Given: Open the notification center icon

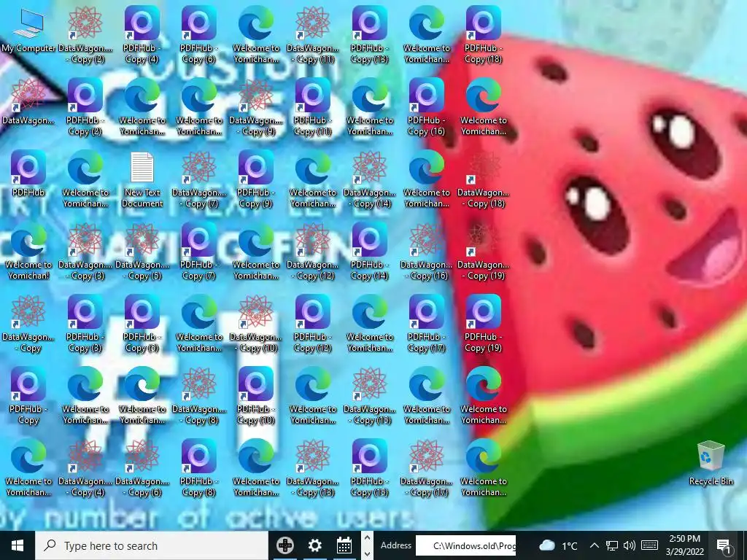Looking at the screenshot, I should pos(724,546).
